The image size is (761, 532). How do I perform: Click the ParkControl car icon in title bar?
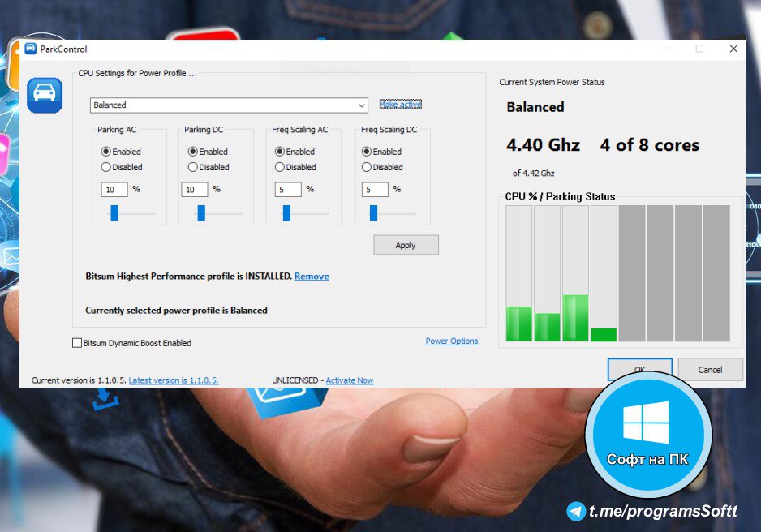pyautogui.click(x=31, y=49)
